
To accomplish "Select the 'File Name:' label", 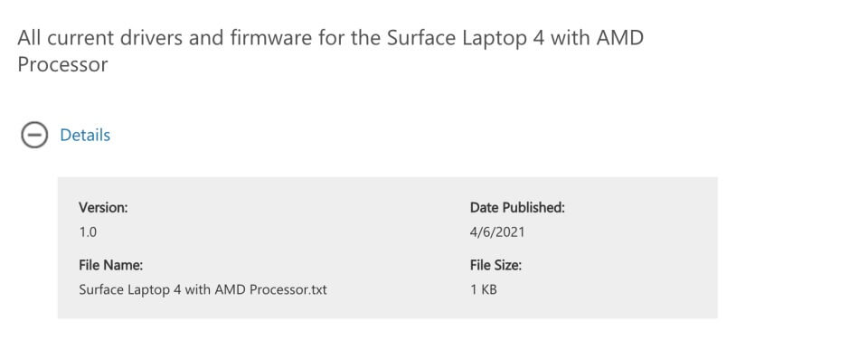I will (110, 265).
